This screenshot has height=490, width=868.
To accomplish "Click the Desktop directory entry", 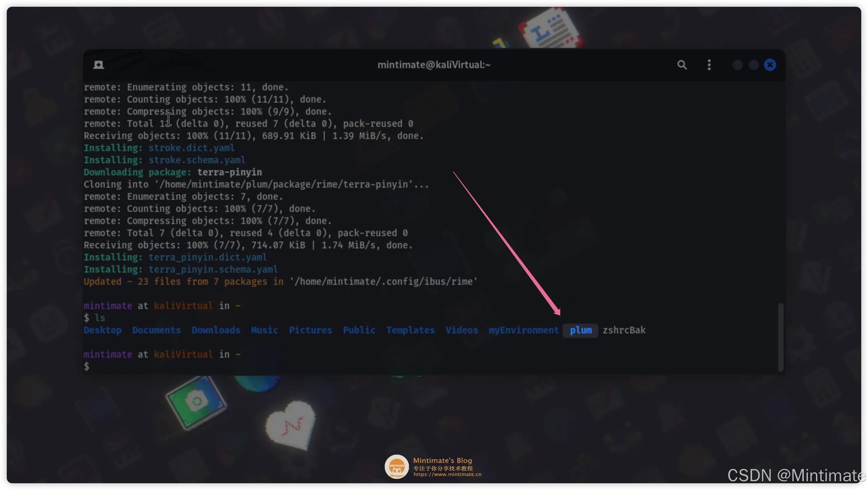I will [x=102, y=330].
